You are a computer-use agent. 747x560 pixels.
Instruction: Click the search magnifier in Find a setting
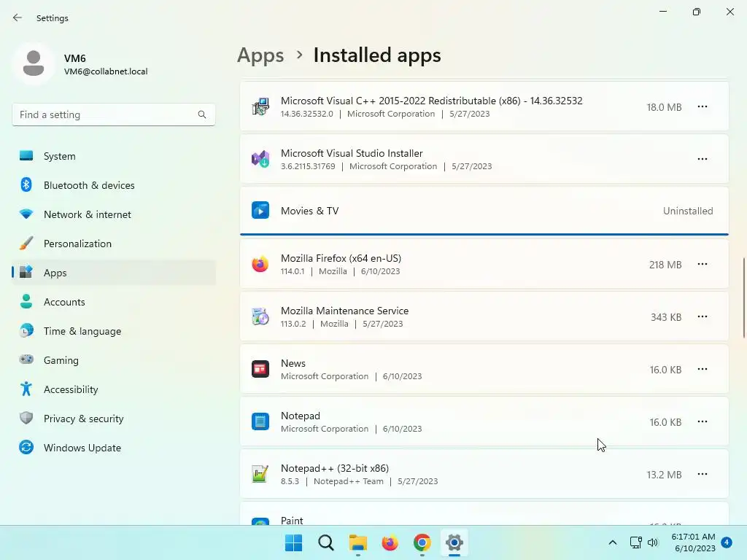tap(202, 114)
